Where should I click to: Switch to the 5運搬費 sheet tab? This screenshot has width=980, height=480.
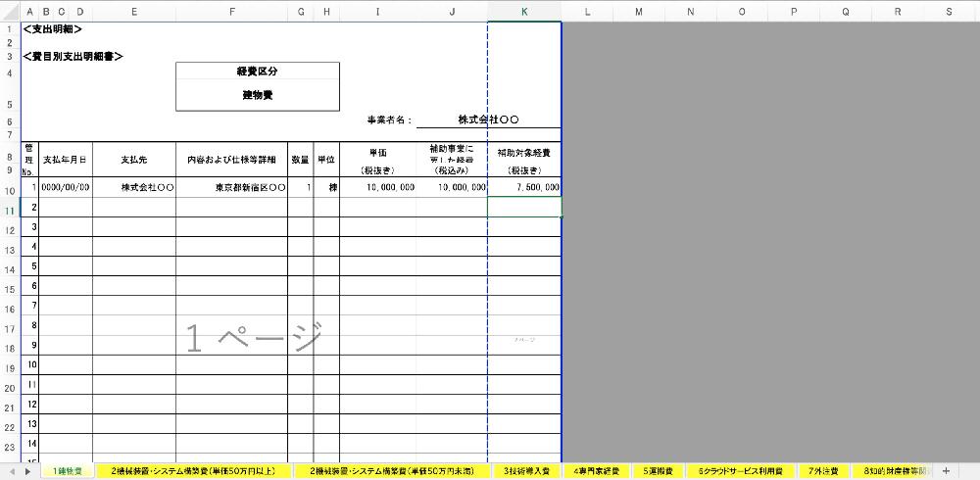pos(658,470)
